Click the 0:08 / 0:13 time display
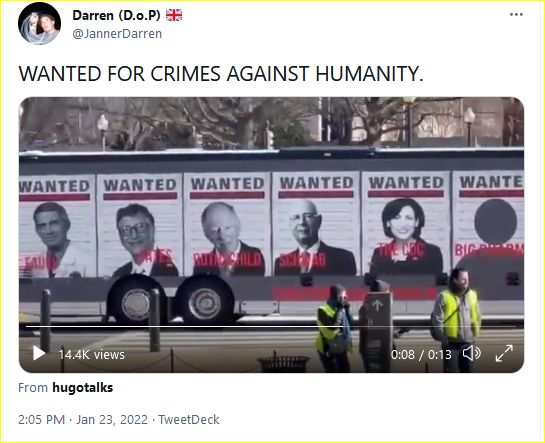This screenshot has height=443, width=545. [421, 354]
